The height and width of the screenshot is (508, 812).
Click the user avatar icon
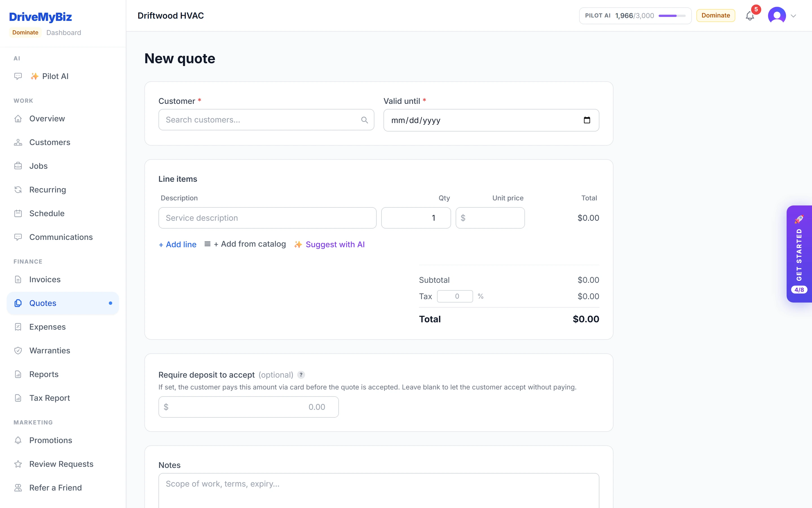coord(777,16)
